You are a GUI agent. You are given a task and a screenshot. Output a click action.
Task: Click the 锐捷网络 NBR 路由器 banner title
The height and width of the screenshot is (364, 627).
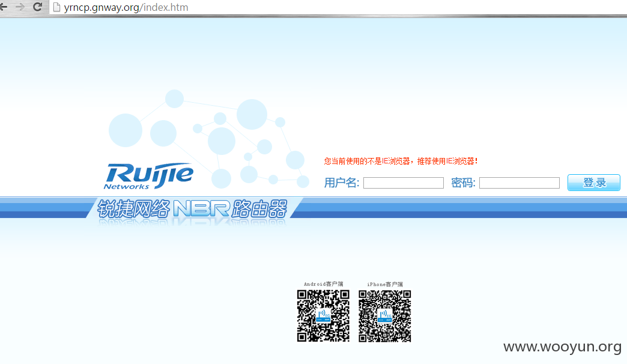click(192, 209)
